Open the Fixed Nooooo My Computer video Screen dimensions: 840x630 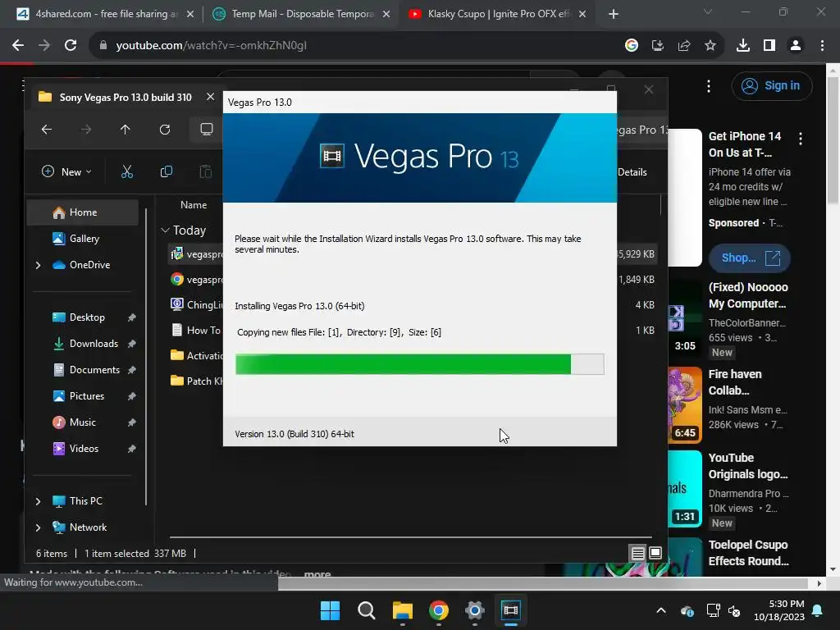(748, 295)
